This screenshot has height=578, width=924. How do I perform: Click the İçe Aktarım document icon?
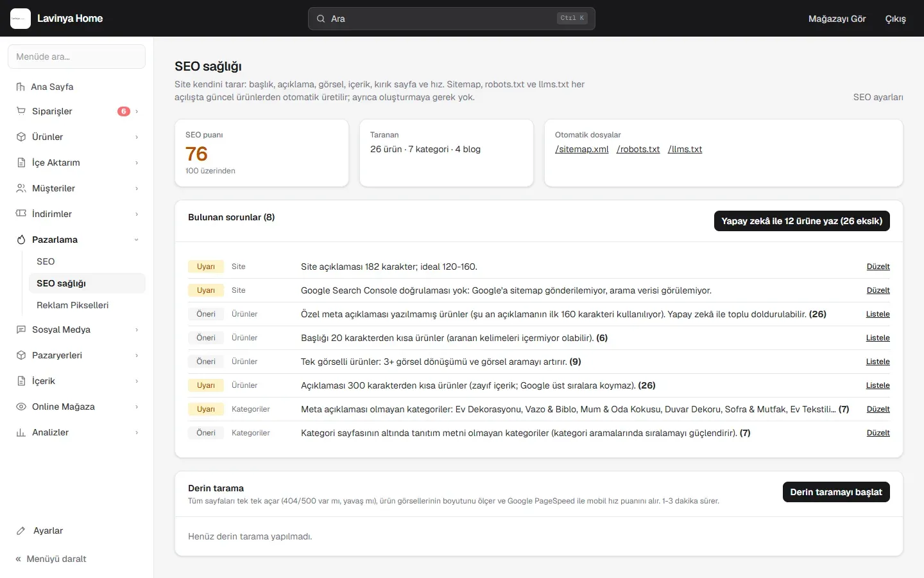[x=21, y=162]
